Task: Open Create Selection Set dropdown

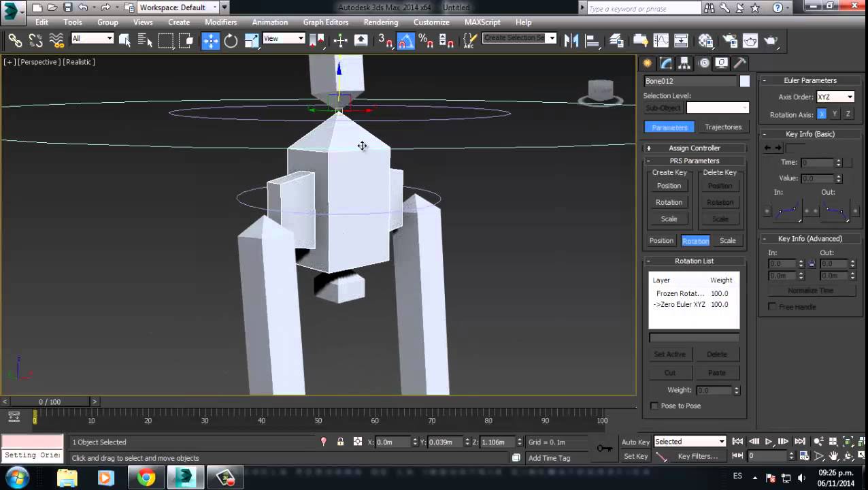Action: (x=520, y=38)
